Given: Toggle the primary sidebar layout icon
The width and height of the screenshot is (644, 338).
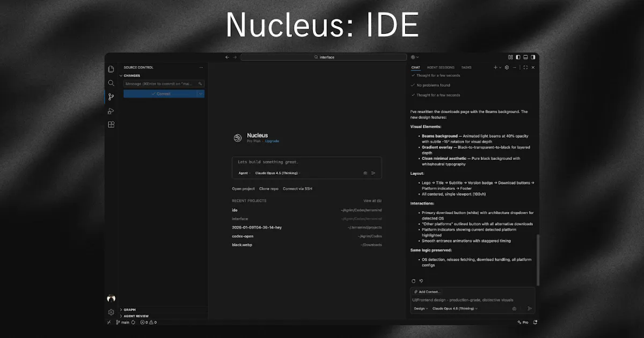Looking at the screenshot, I should click(518, 57).
